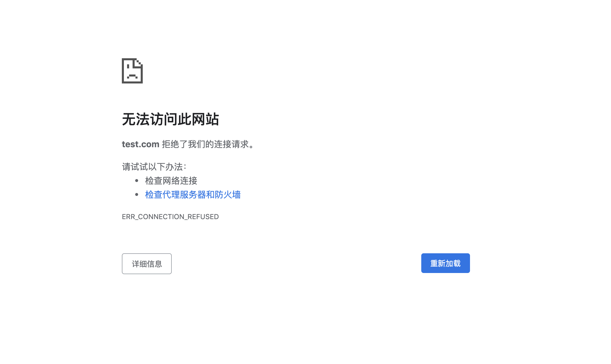Click the sad page error icon
Viewport: 611px width, 364px height.
click(132, 71)
